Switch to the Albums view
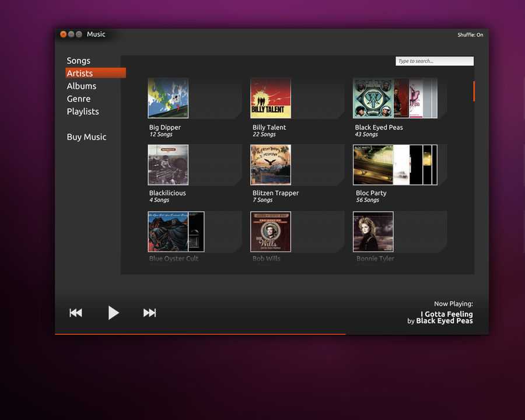Viewport: 525px width, 420px height. coord(81,86)
